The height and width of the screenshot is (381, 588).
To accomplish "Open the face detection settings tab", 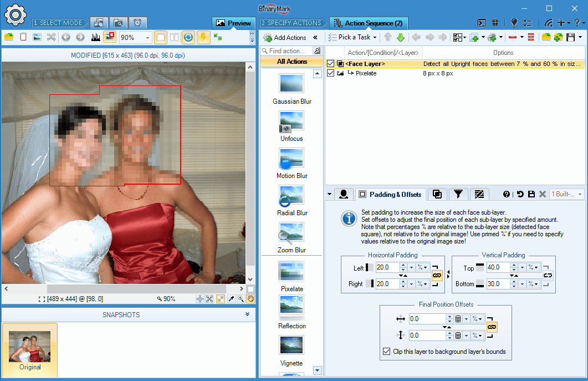I will coord(343,194).
